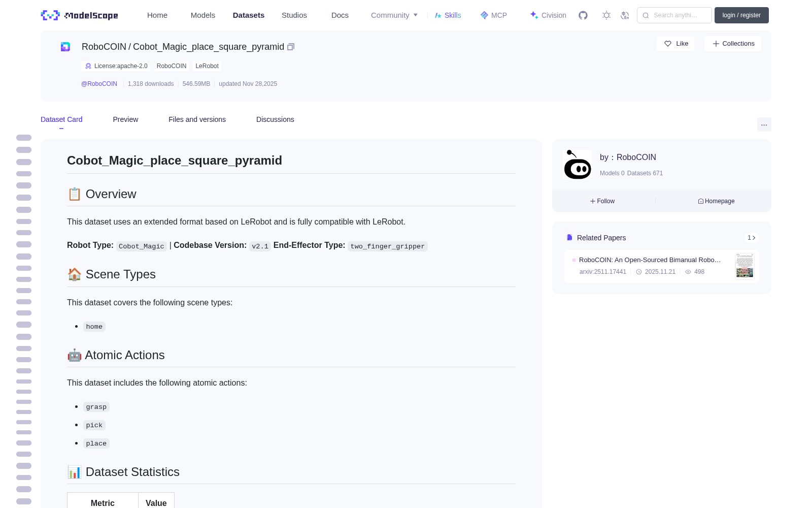The width and height of the screenshot is (812, 508).
Task: Switch to the Discussions tab
Action: click(x=275, y=119)
